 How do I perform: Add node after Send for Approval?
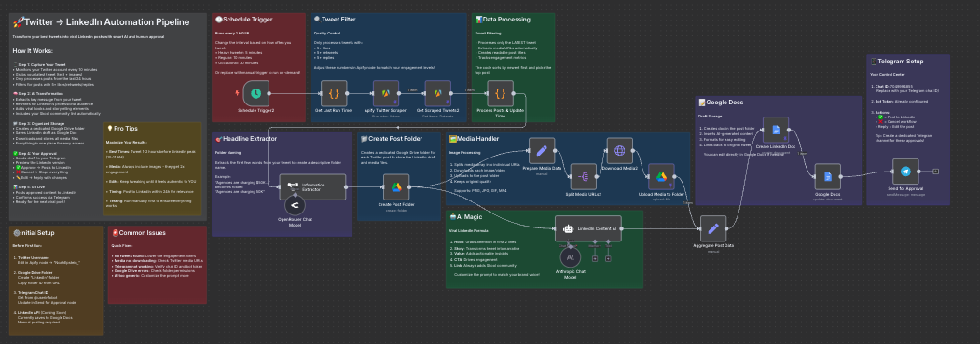[x=935, y=171]
